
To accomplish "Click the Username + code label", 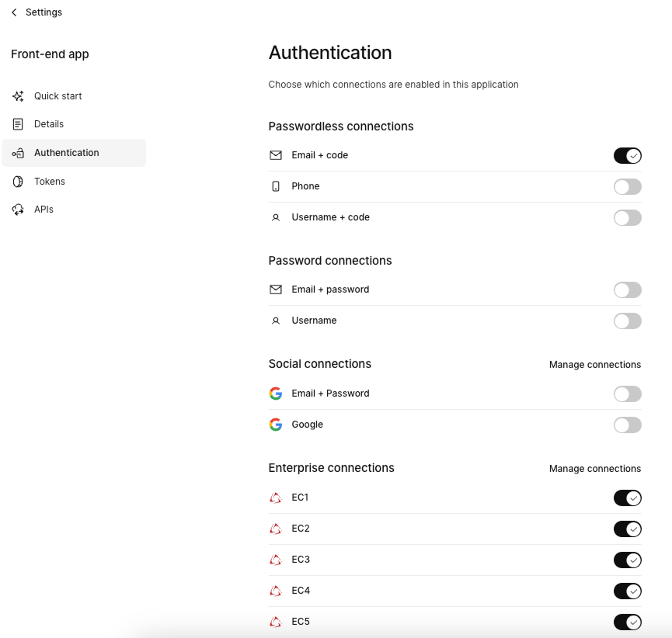I will click(x=331, y=217).
